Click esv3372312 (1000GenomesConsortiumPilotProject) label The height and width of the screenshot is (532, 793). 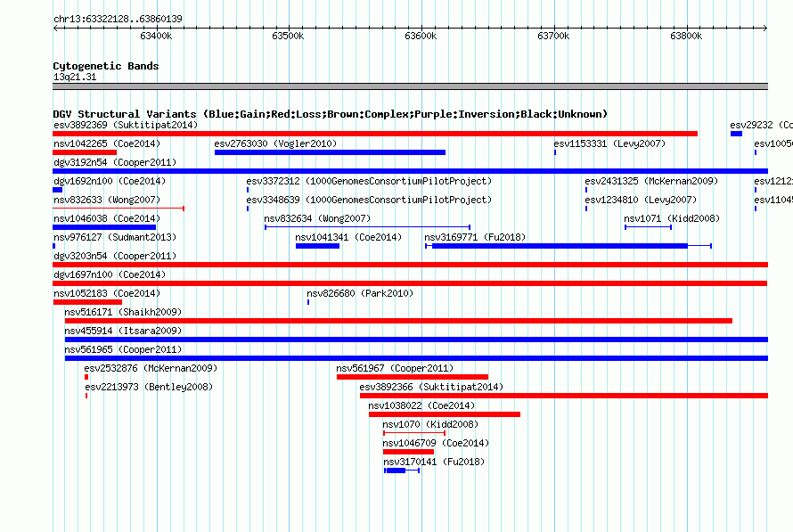point(369,181)
